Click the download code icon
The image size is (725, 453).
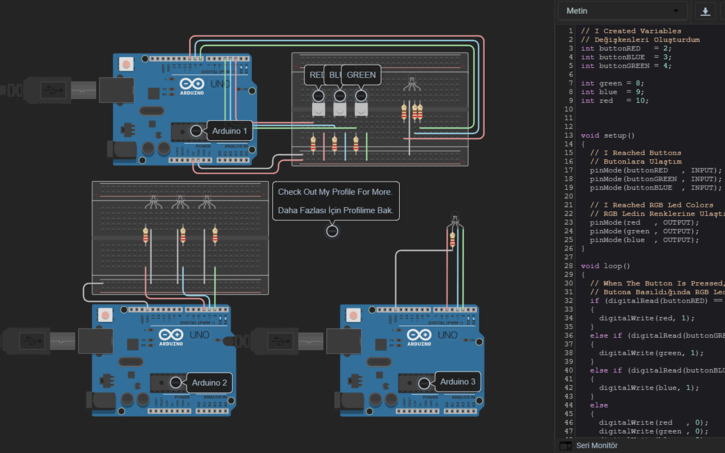[706, 10]
